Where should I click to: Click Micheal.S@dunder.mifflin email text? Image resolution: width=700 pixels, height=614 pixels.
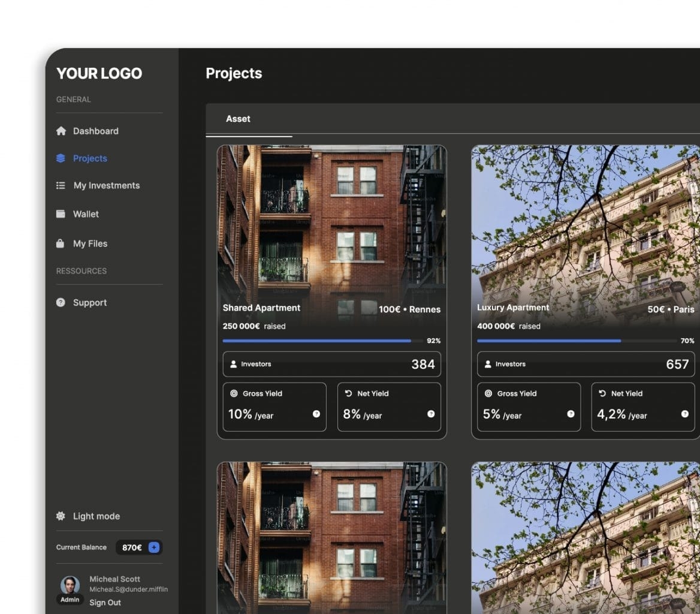click(x=129, y=589)
